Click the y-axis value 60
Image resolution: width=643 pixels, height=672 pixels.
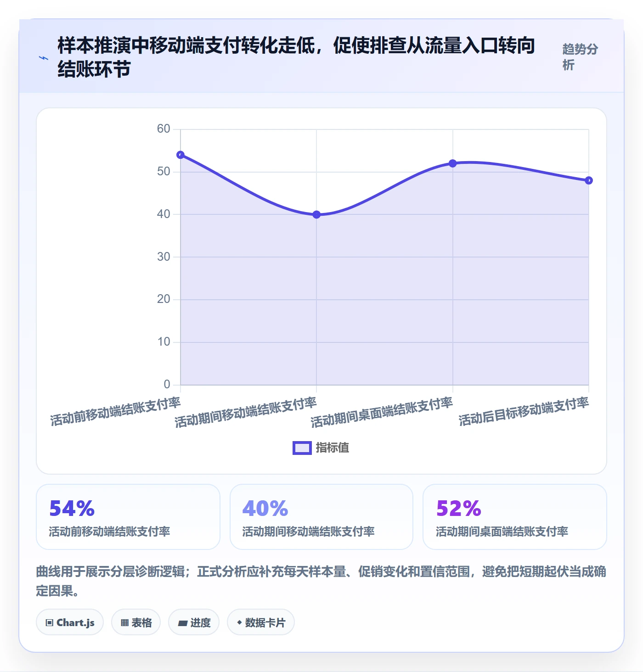(x=164, y=129)
